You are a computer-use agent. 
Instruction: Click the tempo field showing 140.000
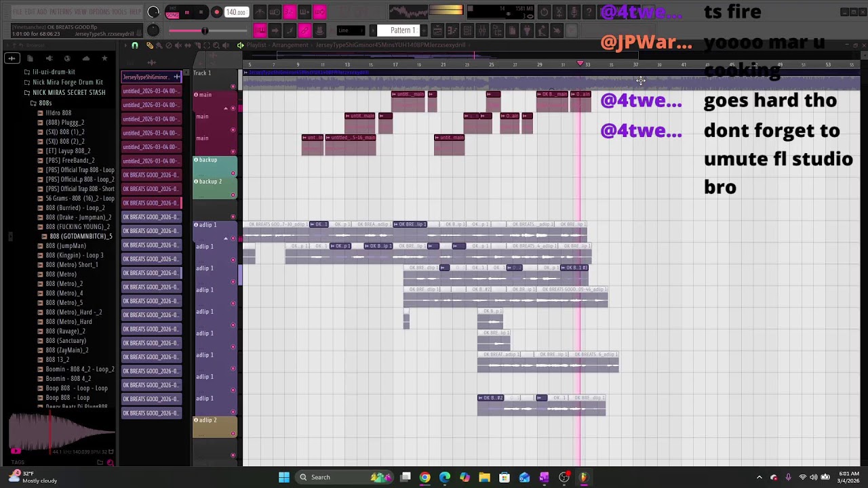pyautogui.click(x=236, y=12)
